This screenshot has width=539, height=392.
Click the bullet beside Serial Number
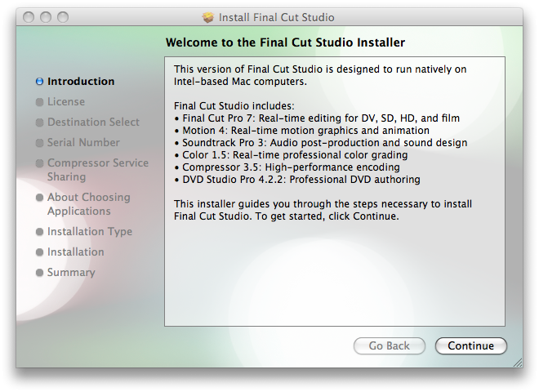pyautogui.click(x=39, y=143)
